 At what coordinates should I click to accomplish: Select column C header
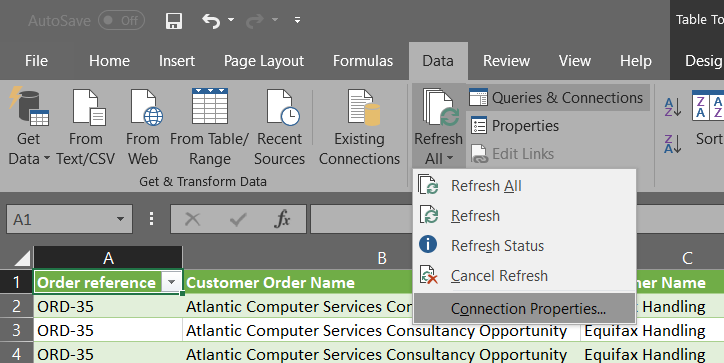pyautogui.click(x=687, y=258)
